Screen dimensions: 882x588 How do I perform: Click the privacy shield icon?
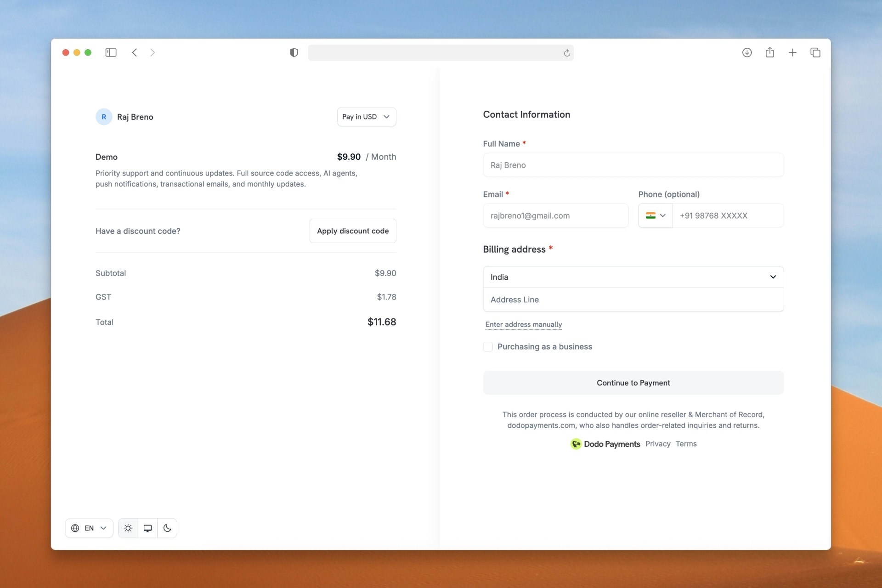click(x=294, y=53)
